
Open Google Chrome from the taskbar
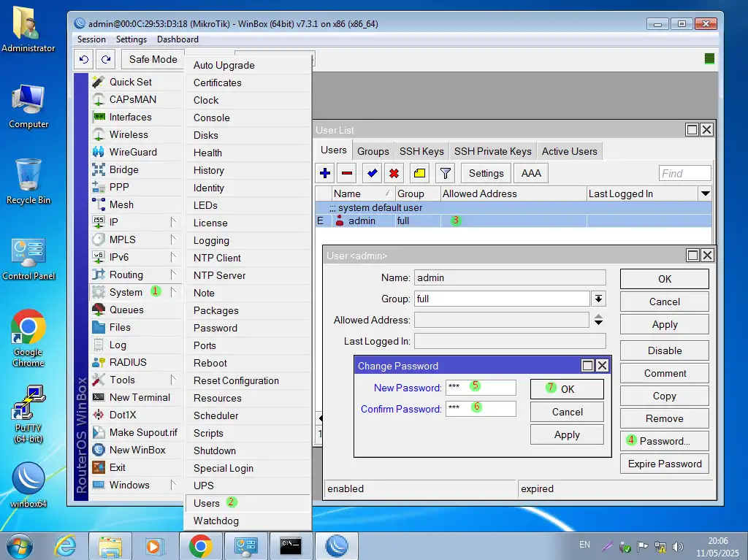pos(200,545)
